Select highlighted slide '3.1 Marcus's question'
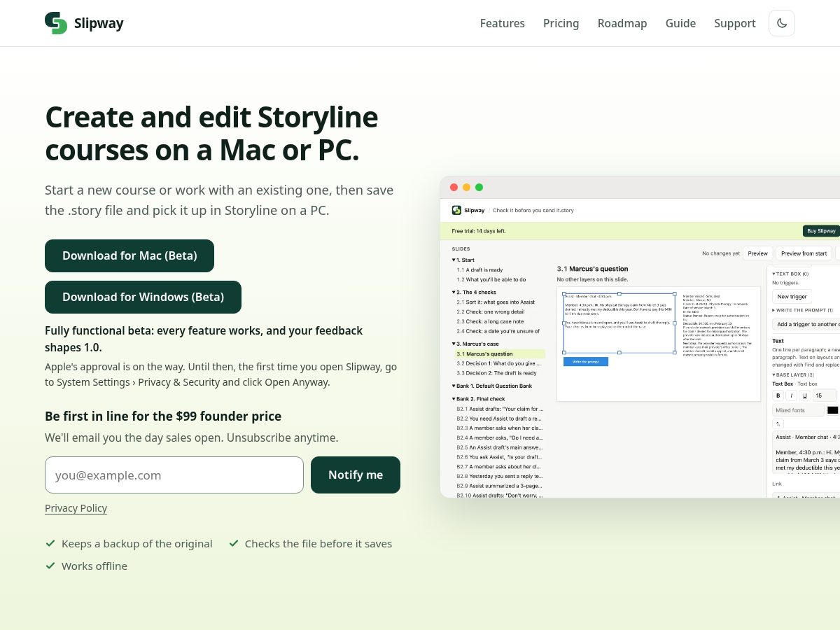The height and width of the screenshot is (630, 840). tap(498, 353)
